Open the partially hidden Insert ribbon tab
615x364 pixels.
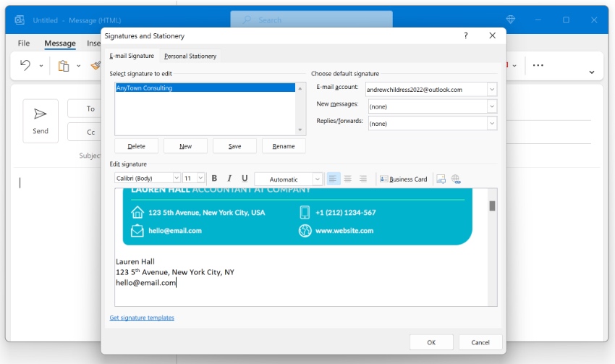(x=94, y=43)
